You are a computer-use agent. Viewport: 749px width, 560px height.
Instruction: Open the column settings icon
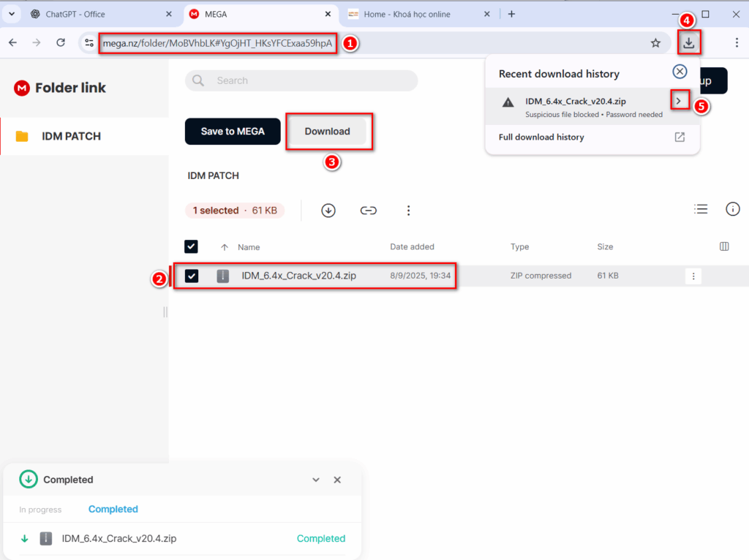pyautogui.click(x=724, y=246)
